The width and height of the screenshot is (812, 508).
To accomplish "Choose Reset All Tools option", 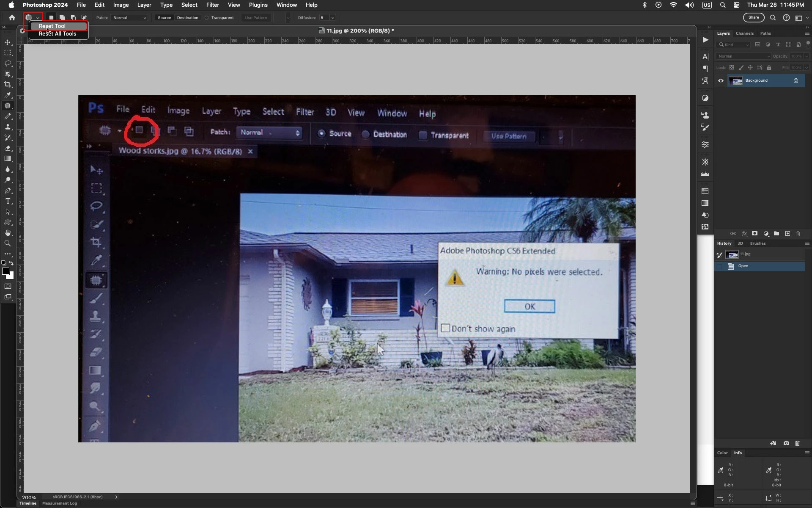I will [58, 34].
